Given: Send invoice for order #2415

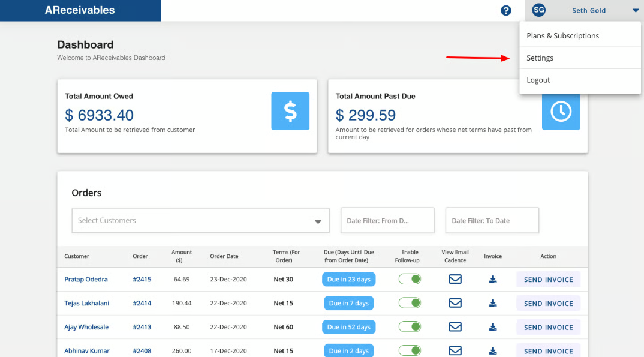Looking at the screenshot, I should [x=548, y=280].
